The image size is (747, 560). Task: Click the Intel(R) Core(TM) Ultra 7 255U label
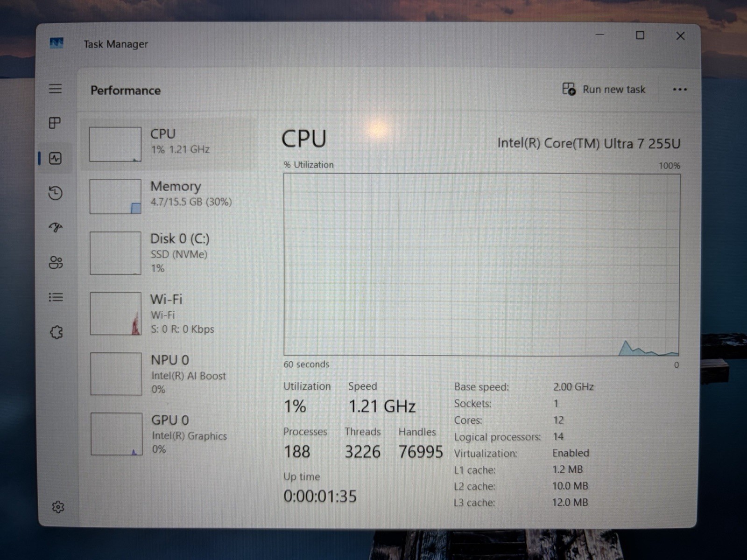pos(589,143)
